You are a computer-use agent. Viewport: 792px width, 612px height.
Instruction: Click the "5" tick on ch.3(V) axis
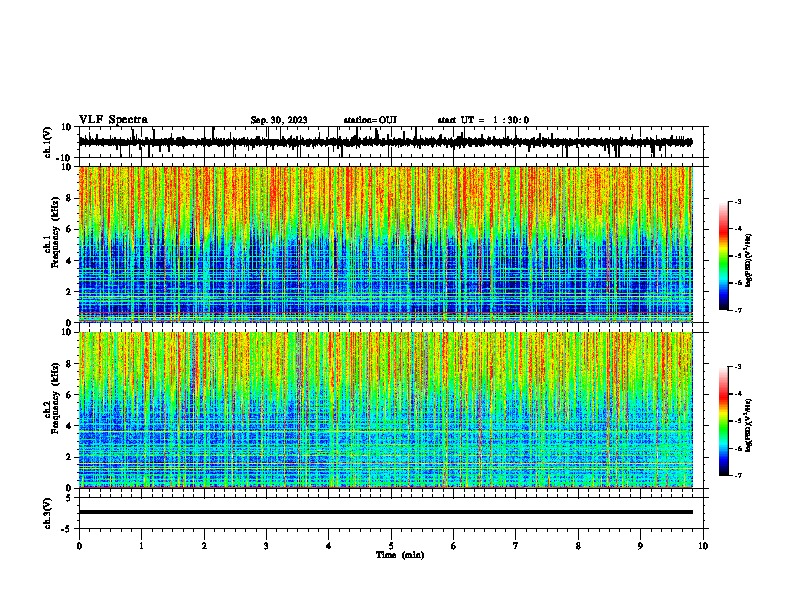click(x=69, y=498)
